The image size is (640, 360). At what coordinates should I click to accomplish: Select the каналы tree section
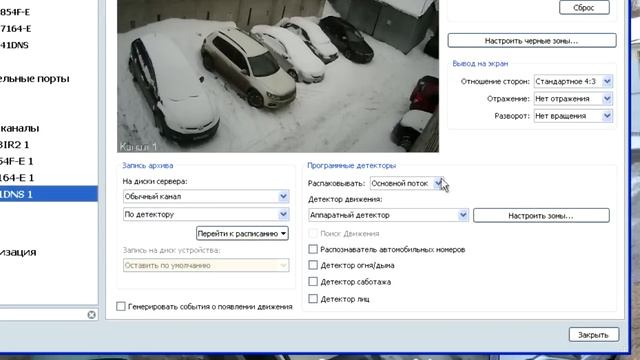click(20, 128)
